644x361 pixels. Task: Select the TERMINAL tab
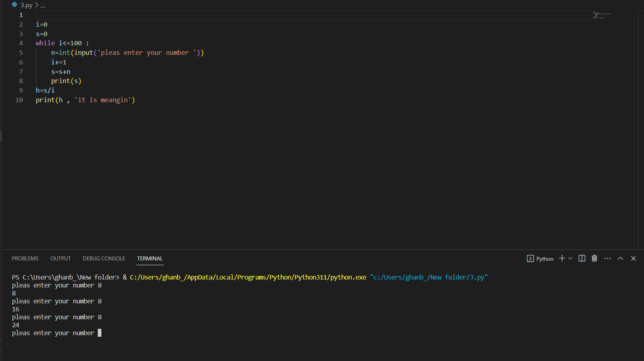click(x=150, y=258)
